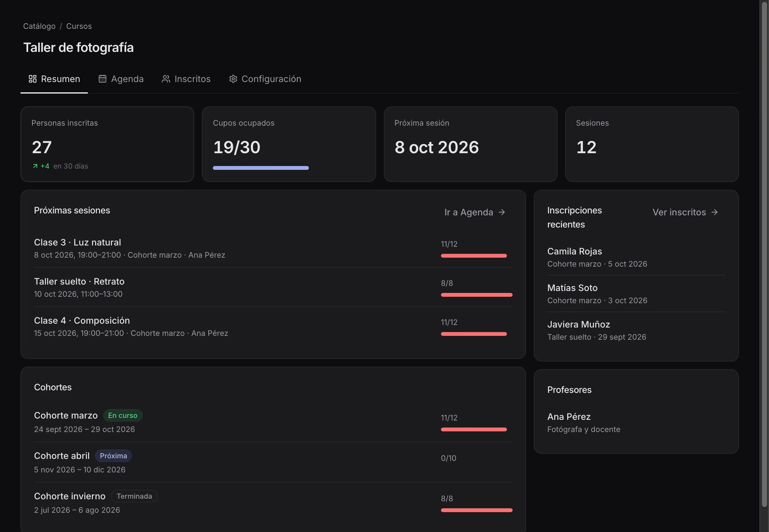This screenshot has height=532, width=769.
Task: Click the 0/10 count for Cohorte abril
Action: pyautogui.click(x=449, y=458)
